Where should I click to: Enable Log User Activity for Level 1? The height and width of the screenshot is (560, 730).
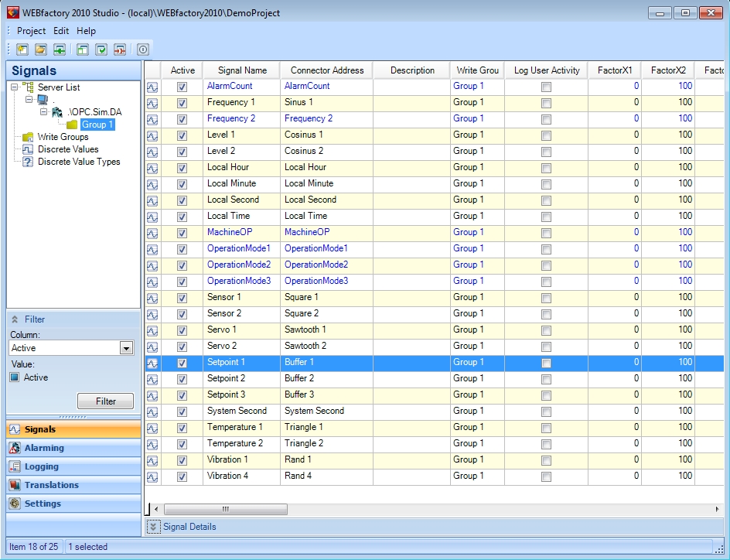546,135
